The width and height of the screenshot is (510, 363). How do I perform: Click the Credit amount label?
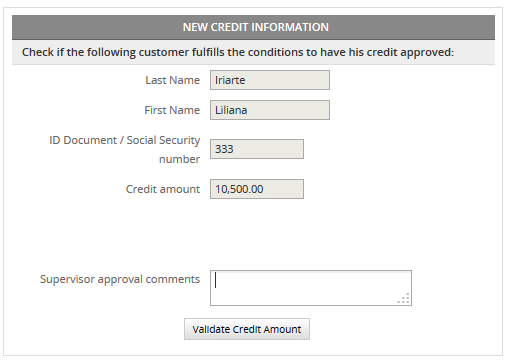(x=163, y=189)
